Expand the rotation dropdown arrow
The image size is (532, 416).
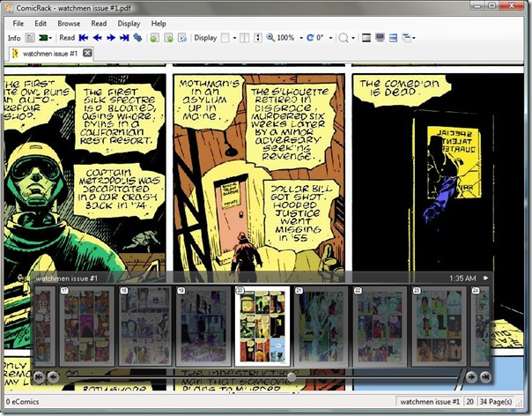[330, 38]
